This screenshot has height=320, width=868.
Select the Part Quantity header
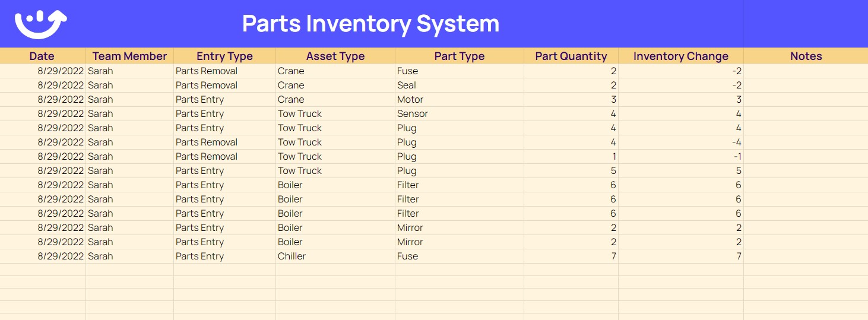click(571, 56)
